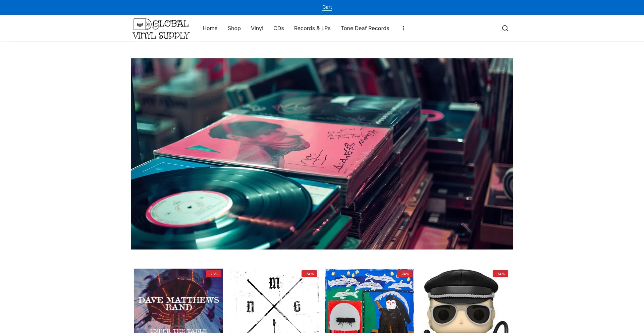Navigate to the CDs category

tap(278, 28)
